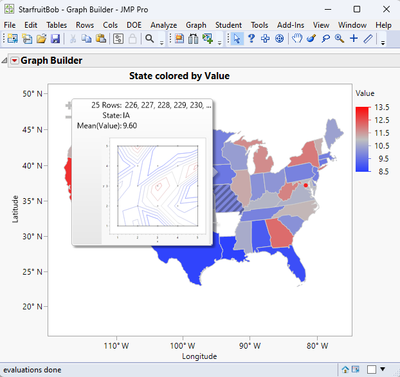Image resolution: width=400 pixels, height=377 pixels.
Task: Select the Line annotation tool
Action: click(x=368, y=39)
